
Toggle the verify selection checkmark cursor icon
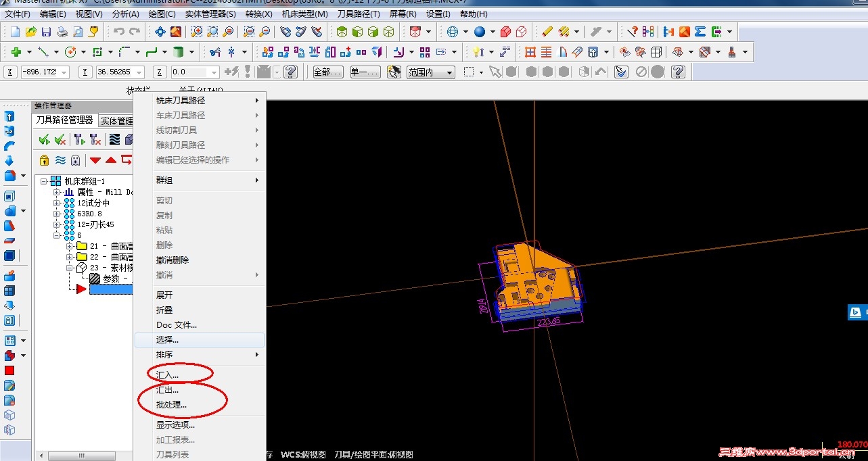622,72
